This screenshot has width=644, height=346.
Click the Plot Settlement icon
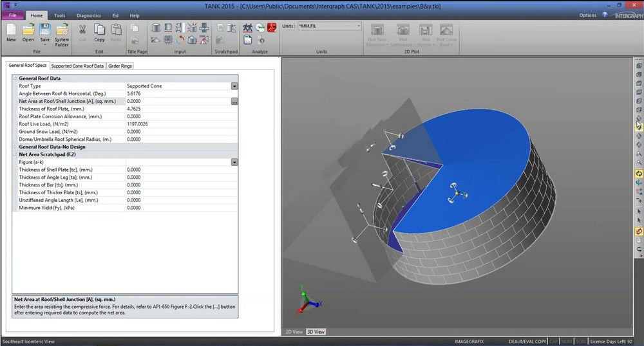pos(403,35)
